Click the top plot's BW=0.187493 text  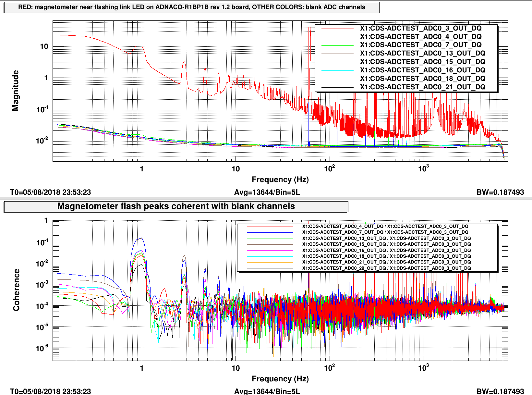click(500, 192)
